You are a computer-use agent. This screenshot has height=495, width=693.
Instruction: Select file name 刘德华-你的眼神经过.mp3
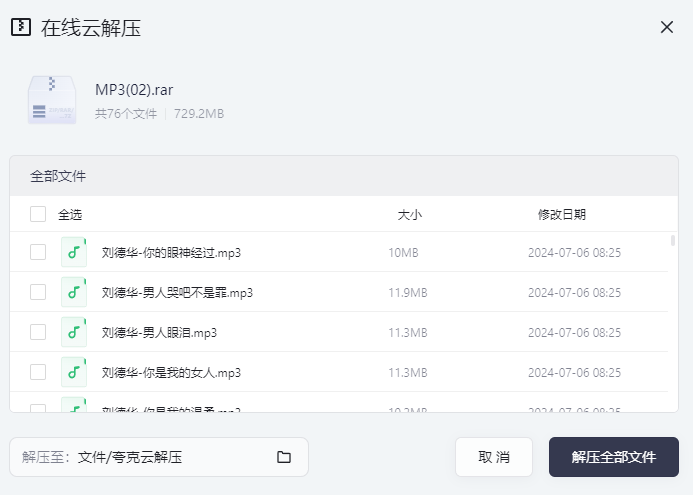(171, 253)
